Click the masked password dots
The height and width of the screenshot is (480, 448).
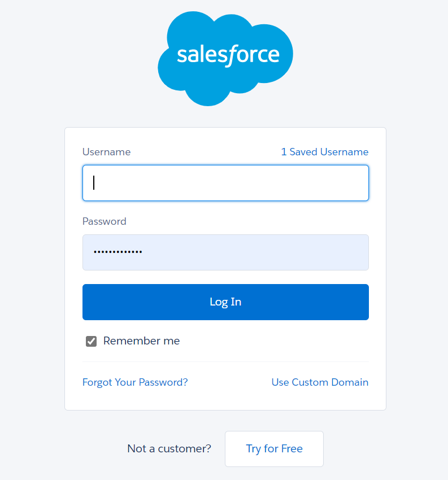pos(118,252)
